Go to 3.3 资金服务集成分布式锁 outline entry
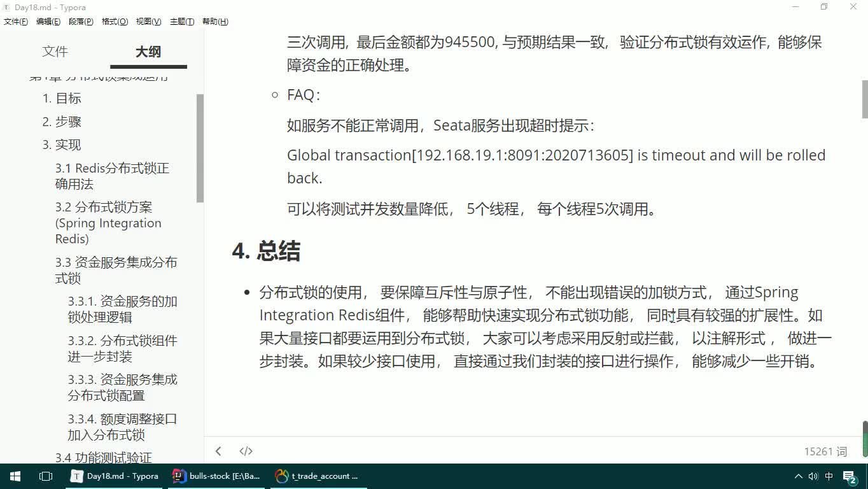Screen dimensions: 868x489 (x=116, y=270)
